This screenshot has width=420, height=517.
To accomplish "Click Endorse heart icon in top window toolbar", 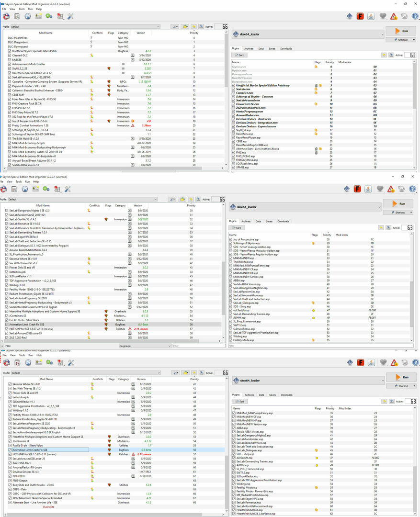I will [383, 16].
